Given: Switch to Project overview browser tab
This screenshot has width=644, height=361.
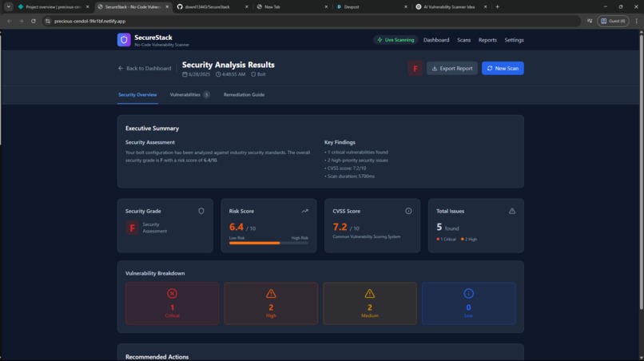Looking at the screenshot, I should click(54, 7).
